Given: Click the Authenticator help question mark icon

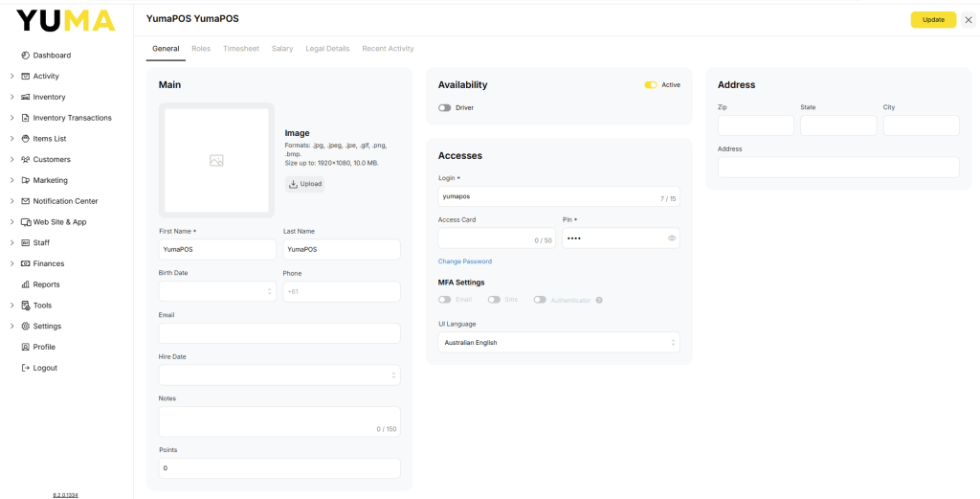Looking at the screenshot, I should pos(599,300).
